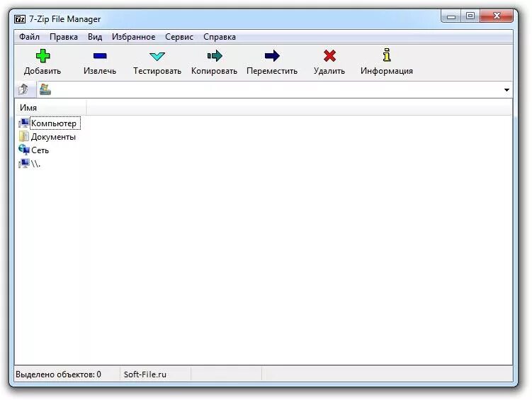The width and height of the screenshot is (532, 400).
Task: Click the address bar location icon
Action: tap(45, 89)
